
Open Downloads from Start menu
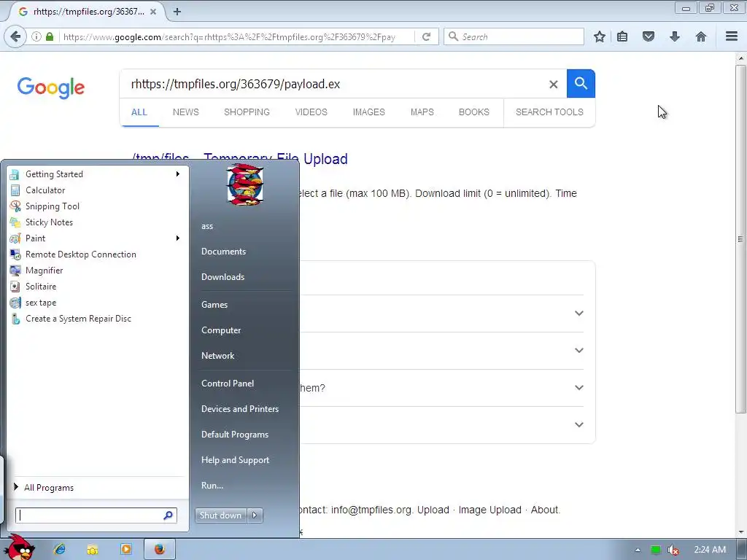tap(222, 277)
